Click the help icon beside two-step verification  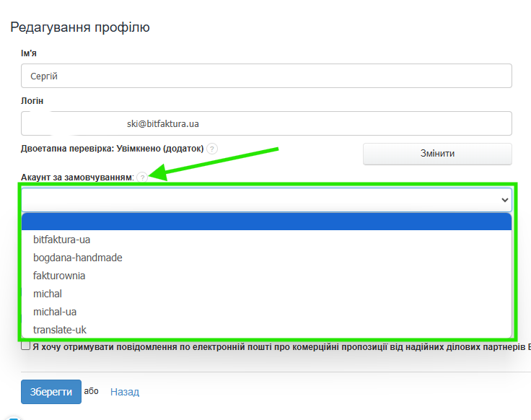pyautogui.click(x=212, y=149)
